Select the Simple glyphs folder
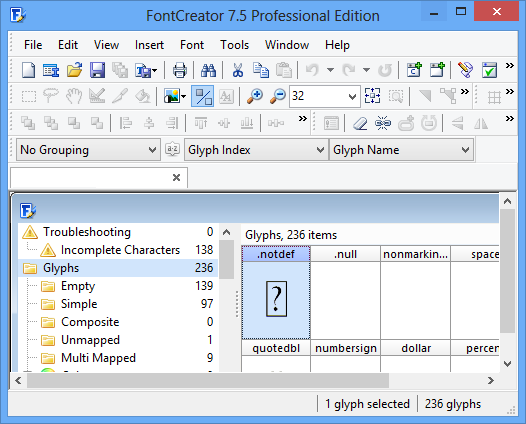Screen dimensions: 526x424 [x=118, y=304]
